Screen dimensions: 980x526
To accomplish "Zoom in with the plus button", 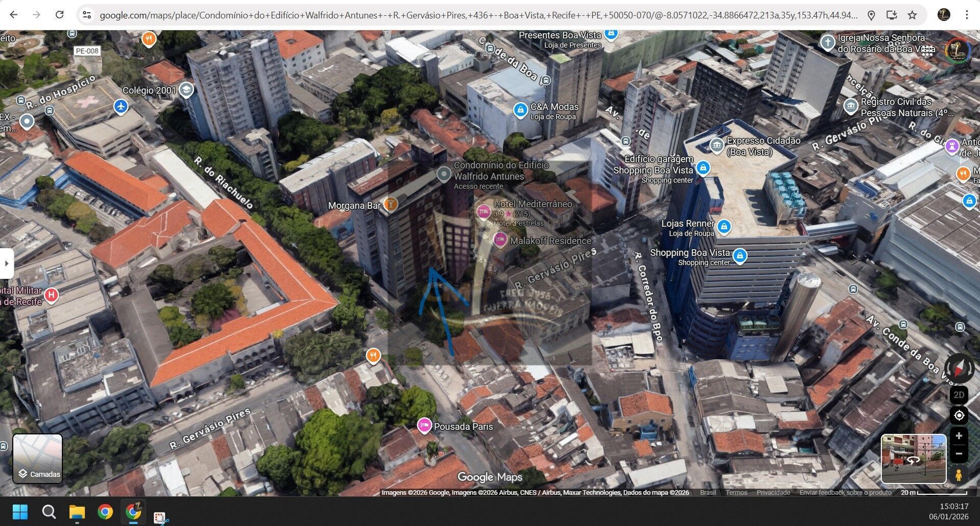I will (x=959, y=436).
